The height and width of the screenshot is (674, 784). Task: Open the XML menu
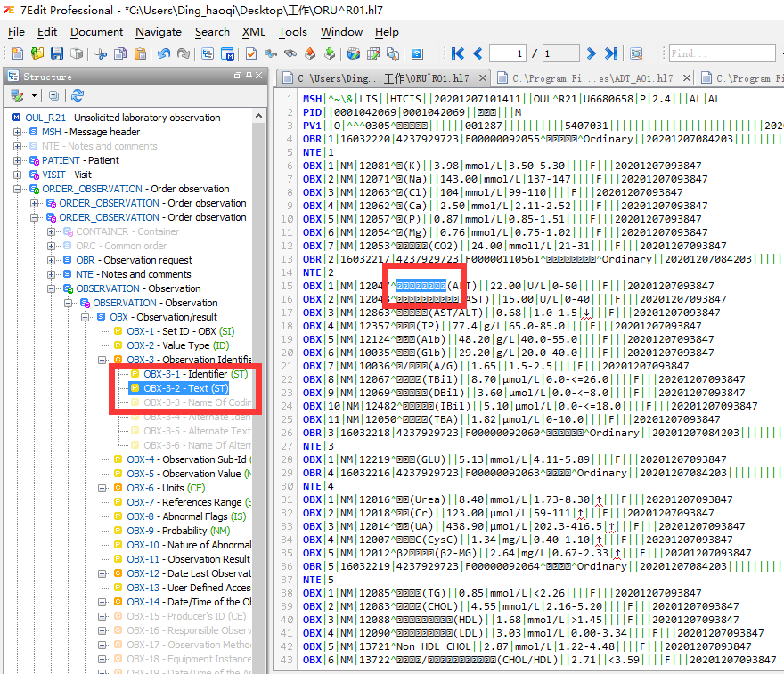[x=253, y=32]
